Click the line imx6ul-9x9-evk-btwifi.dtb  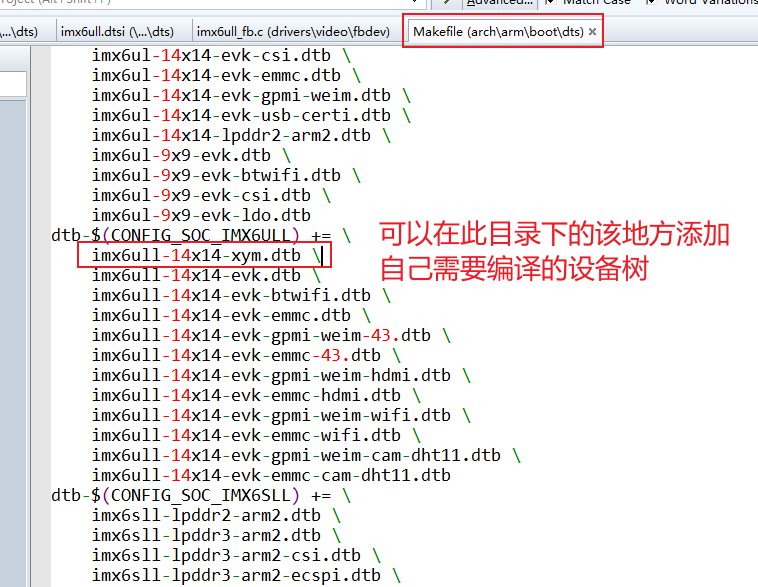click(226, 175)
